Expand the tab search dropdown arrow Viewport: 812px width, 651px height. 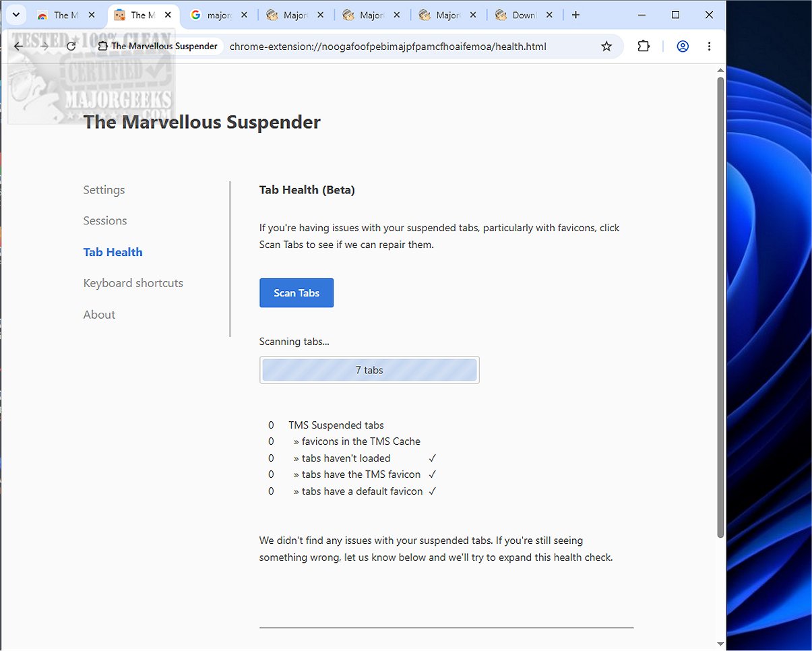15,15
